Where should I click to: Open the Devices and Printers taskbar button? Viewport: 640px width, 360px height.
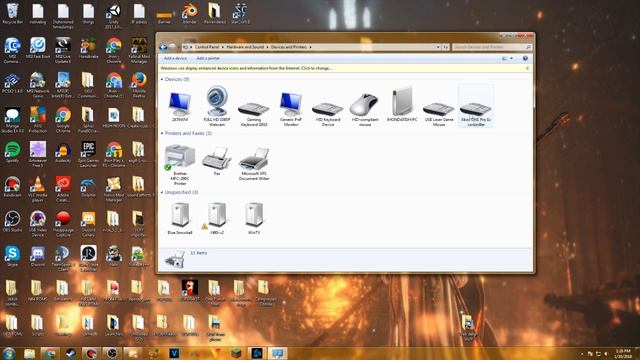pyautogui.click(x=278, y=353)
